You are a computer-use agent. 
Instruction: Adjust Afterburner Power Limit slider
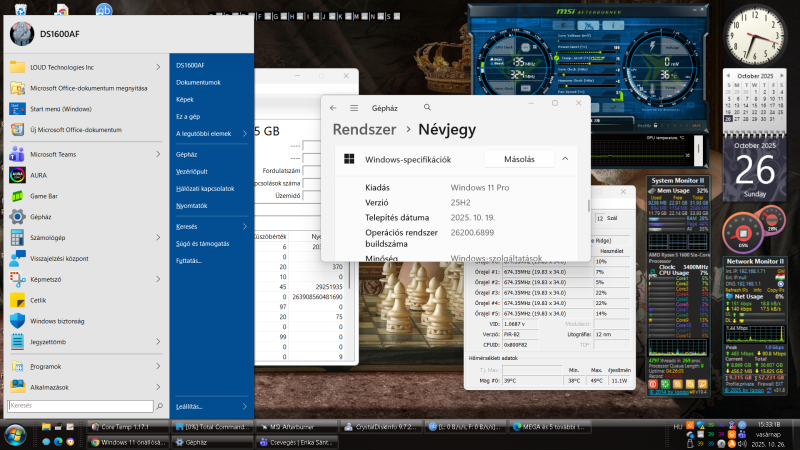coord(587,52)
